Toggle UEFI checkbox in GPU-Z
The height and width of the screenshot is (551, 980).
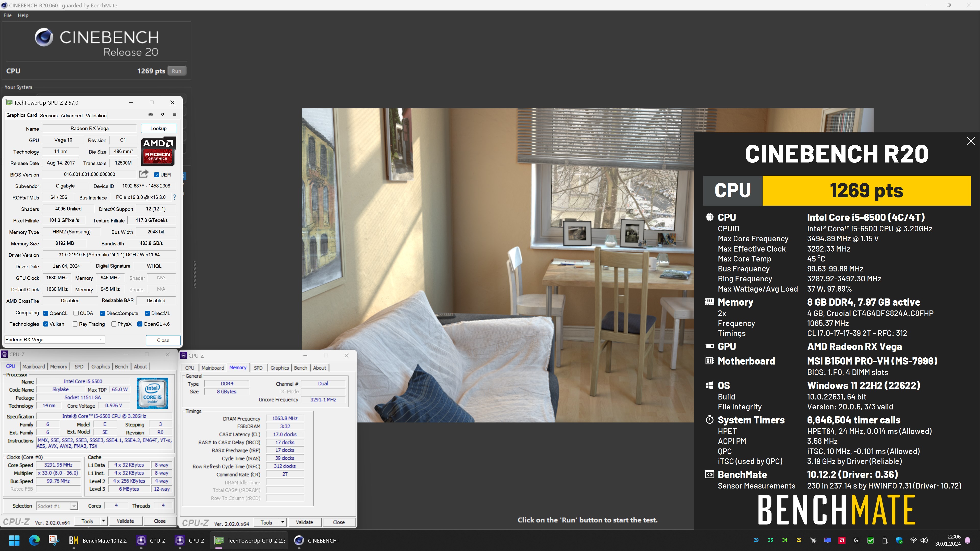coord(156,174)
